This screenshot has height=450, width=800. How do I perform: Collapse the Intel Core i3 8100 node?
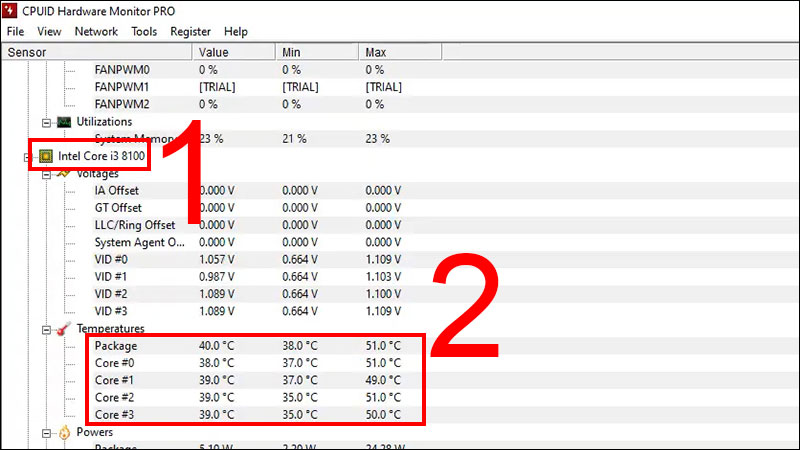[x=26, y=157]
